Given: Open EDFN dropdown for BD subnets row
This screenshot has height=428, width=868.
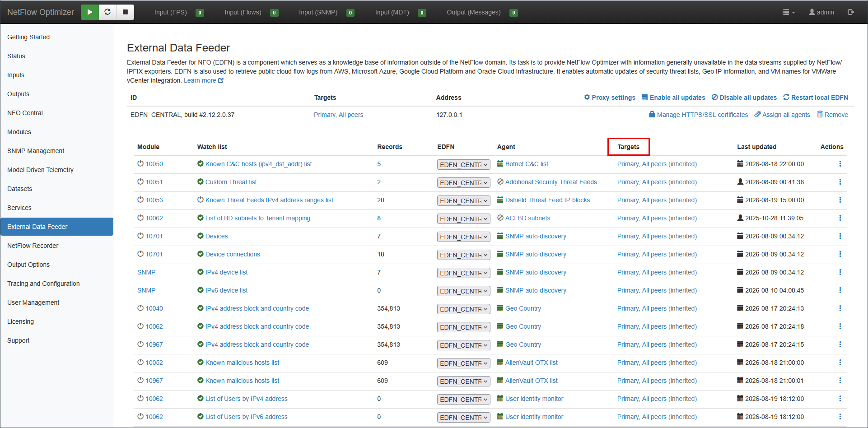Looking at the screenshot, I should pyautogui.click(x=464, y=219).
